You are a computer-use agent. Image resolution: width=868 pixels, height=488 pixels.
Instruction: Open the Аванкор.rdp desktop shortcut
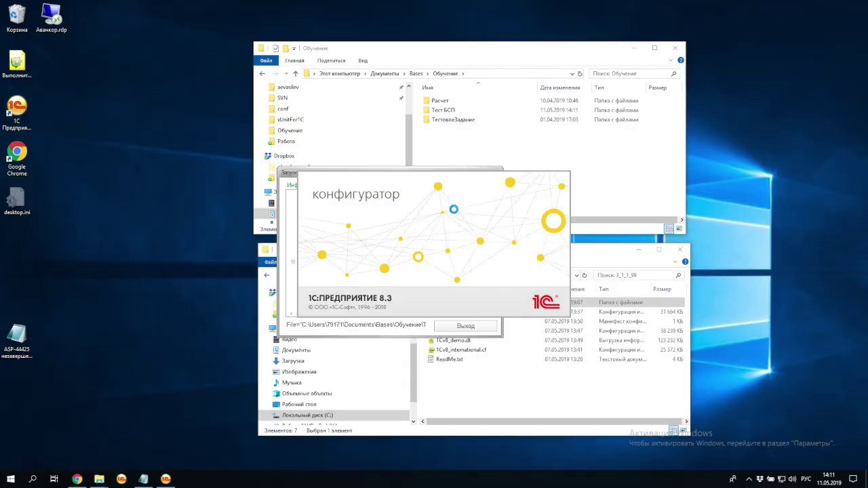pyautogui.click(x=52, y=18)
